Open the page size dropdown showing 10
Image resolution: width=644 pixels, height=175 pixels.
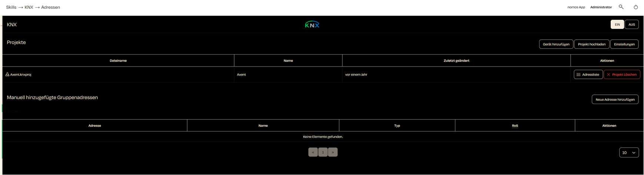pos(629,153)
